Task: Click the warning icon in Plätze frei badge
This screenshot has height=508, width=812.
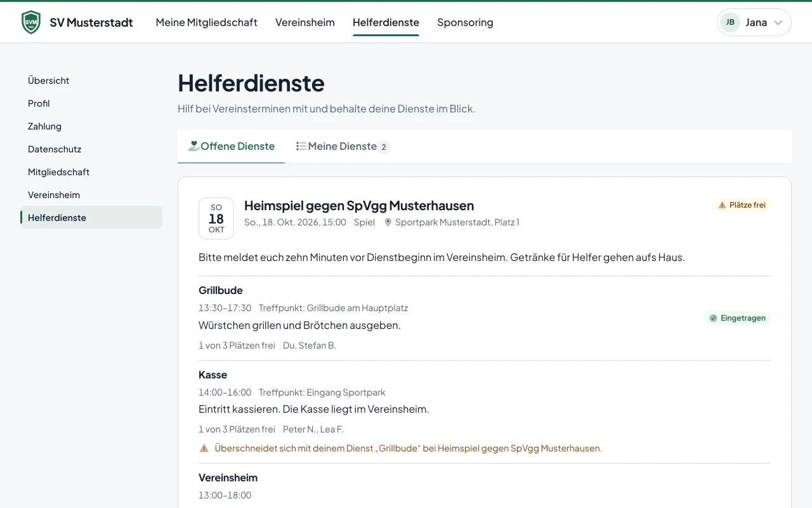Action: (x=722, y=205)
